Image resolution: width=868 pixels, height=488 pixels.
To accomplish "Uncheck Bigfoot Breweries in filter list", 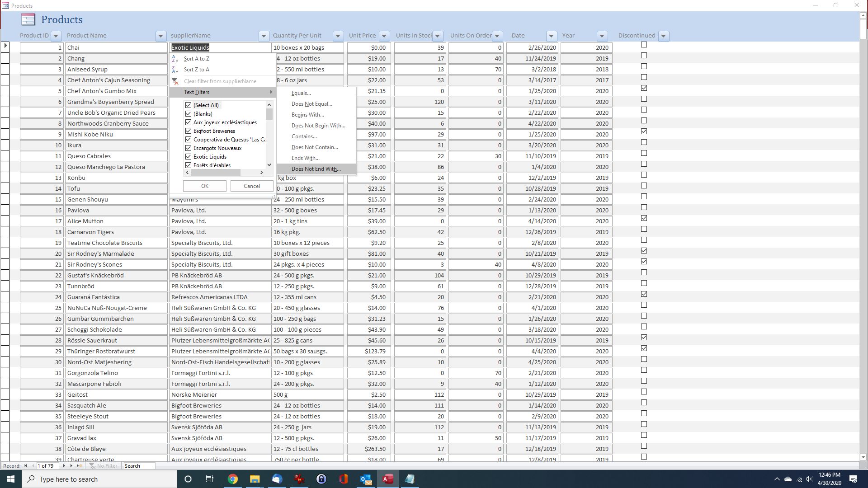I will click(189, 131).
